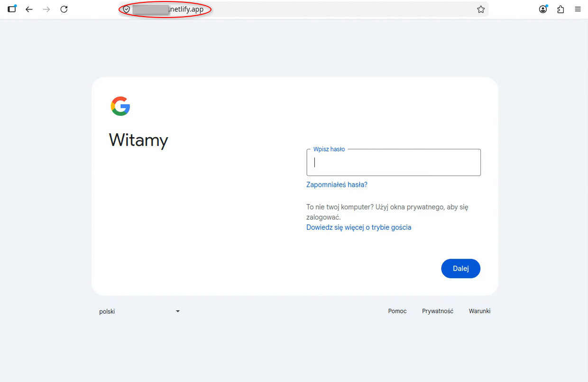Image resolution: width=588 pixels, height=382 pixels.
Task: Open the Prywatność footer link
Action: click(438, 311)
